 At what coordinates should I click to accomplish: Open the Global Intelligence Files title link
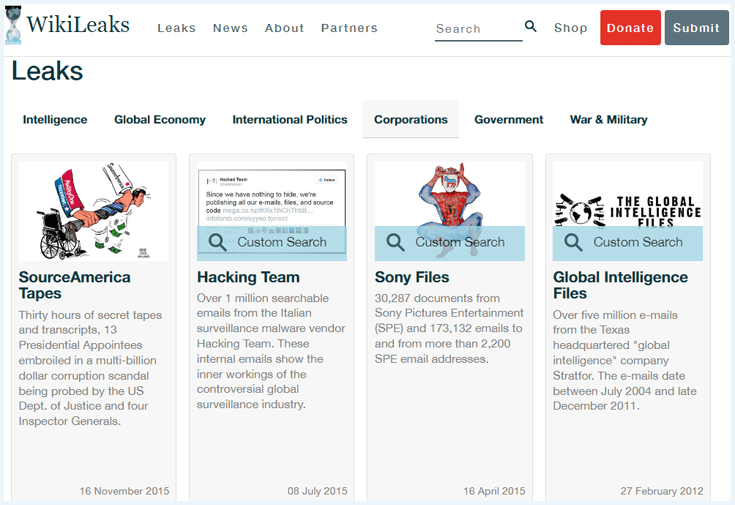[620, 285]
